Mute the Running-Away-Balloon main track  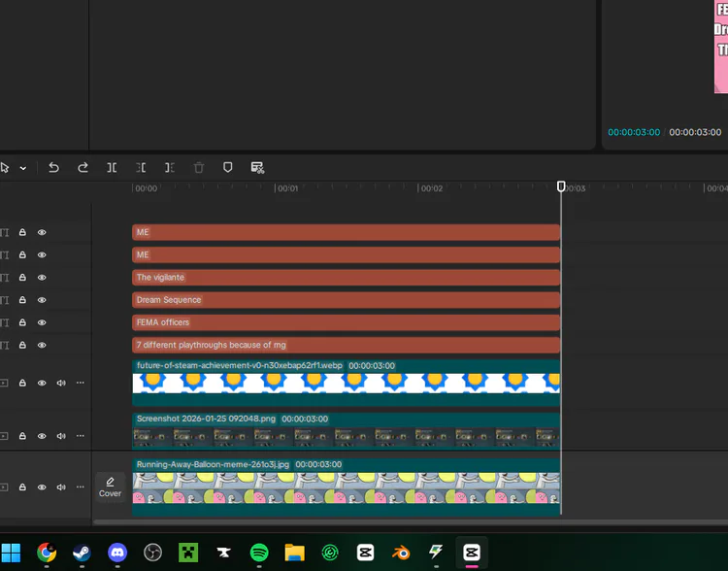61,487
